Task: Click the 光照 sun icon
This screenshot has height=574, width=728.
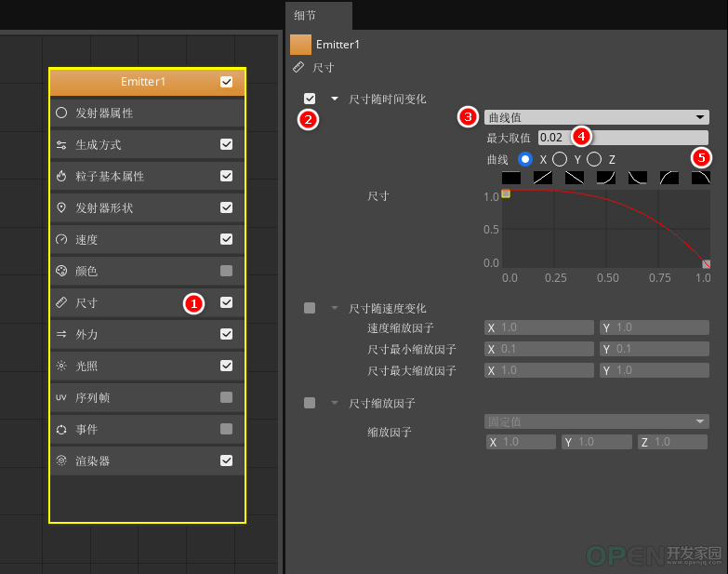Action: coord(61,366)
